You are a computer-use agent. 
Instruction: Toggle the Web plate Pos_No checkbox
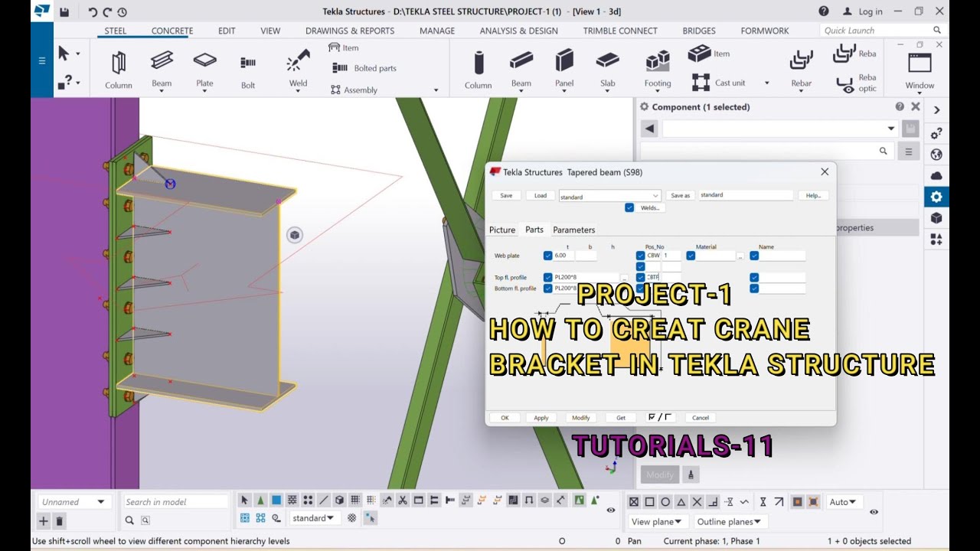pos(640,256)
